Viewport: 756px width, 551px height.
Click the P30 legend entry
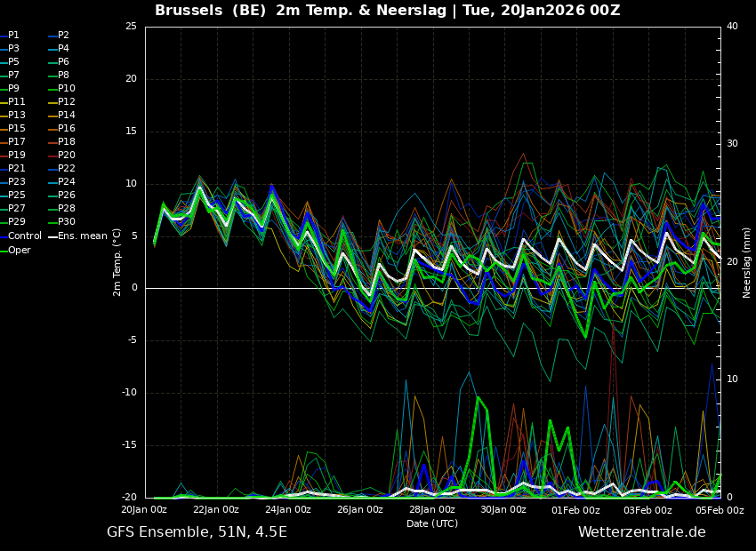coord(62,221)
